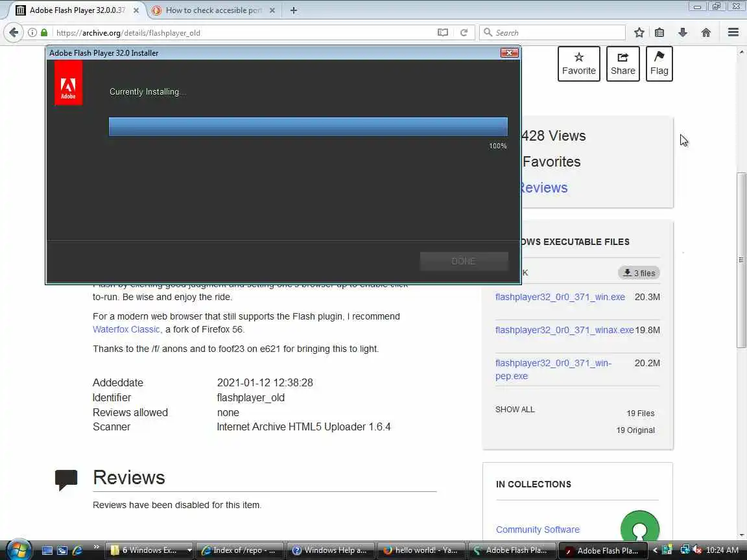
Task: Open the Waterfox Classic link
Action: coord(126,329)
